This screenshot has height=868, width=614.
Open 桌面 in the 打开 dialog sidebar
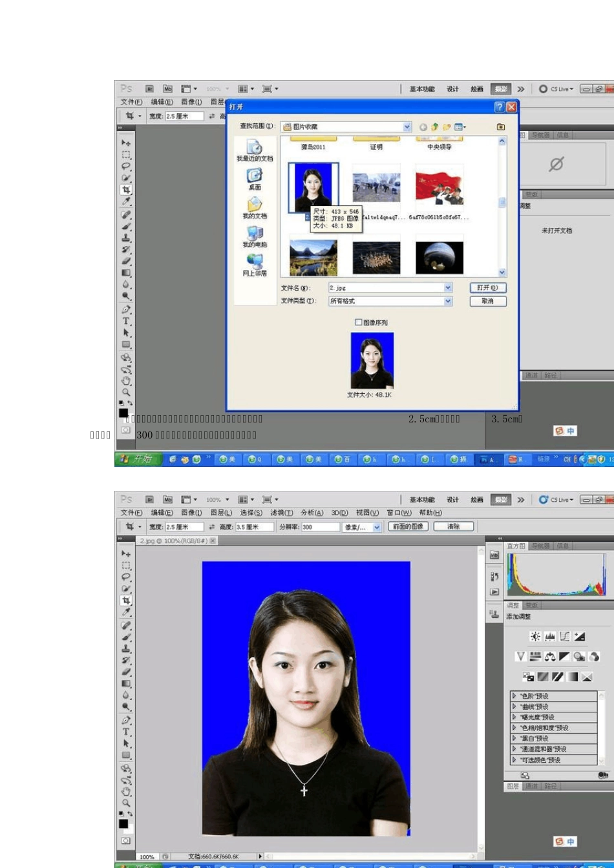255,180
